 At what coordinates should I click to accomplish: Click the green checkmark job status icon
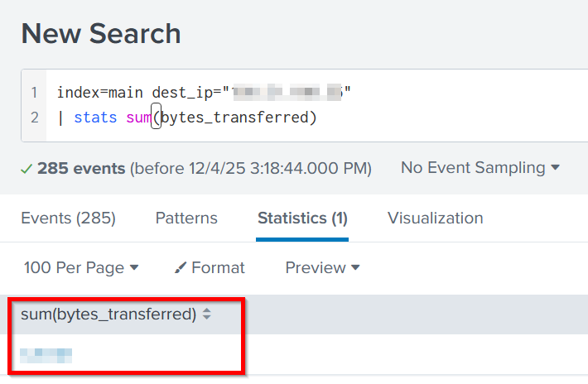pos(27,168)
